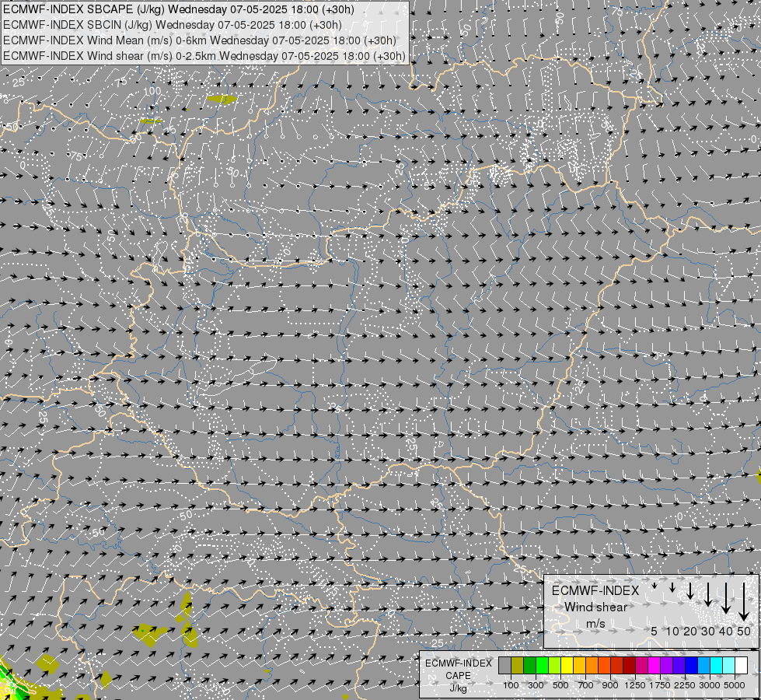The height and width of the screenshot is (700, 761).
Task: Select the dark green CAPE legend swatch
Action: click(530, 666)
